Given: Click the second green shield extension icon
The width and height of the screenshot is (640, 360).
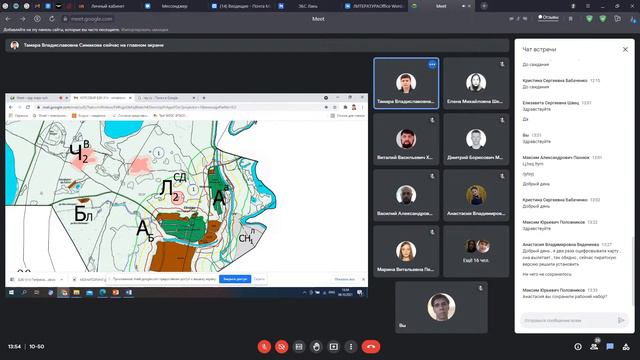Looking at the screenshot, I should [x=603, y=19].
